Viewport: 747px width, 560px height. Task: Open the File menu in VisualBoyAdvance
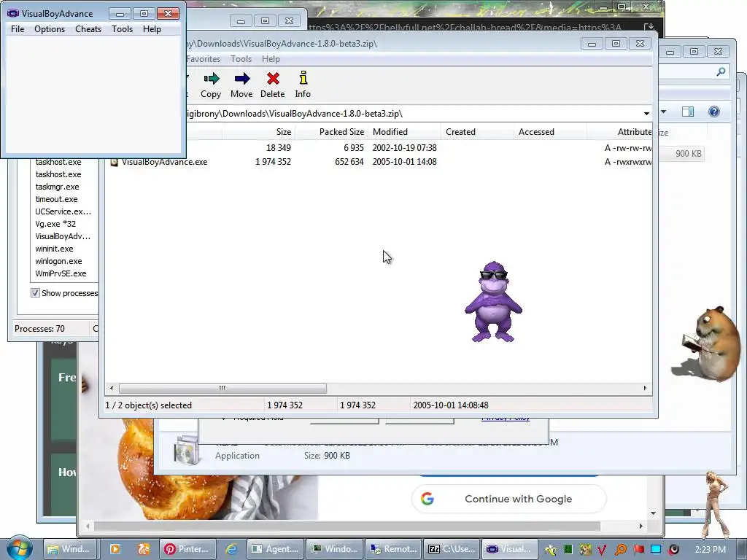[18, 29]
